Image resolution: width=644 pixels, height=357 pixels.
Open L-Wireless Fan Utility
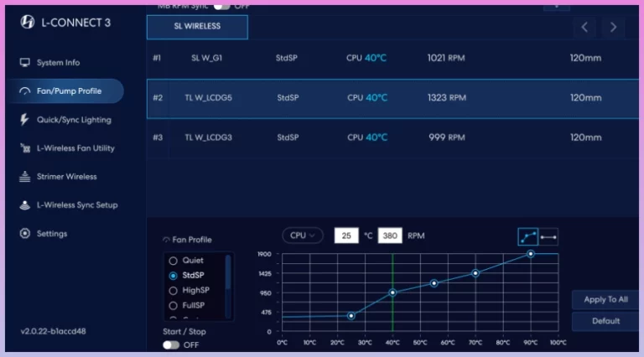75,148
